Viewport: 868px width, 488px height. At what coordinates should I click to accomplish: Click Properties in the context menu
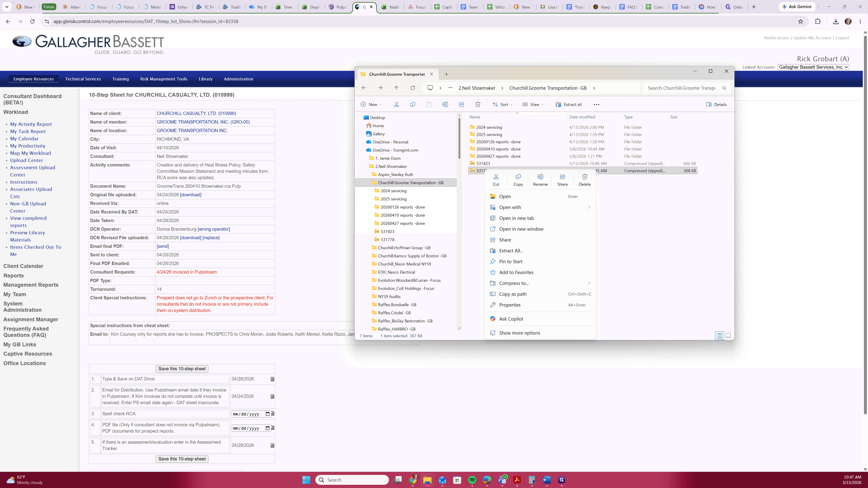(540, 305)
